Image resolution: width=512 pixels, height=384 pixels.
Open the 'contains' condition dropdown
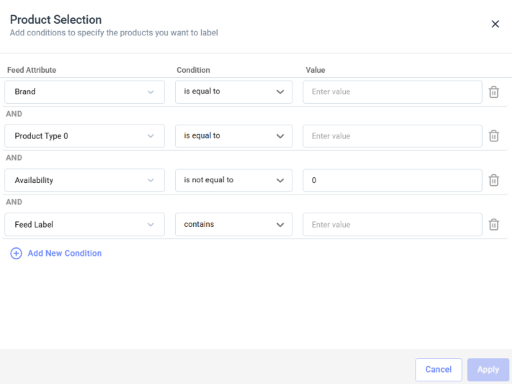234,225
